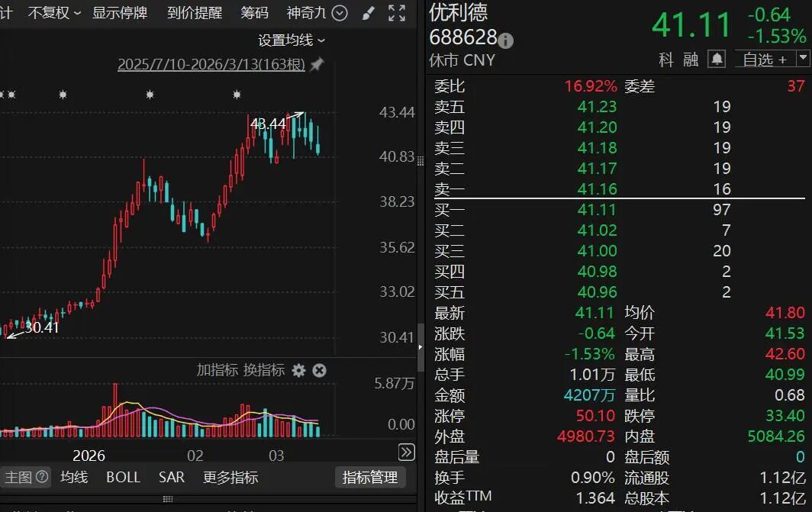
Task: Toggle the 筹码 chip distribution view
Action: coord(254,13)
